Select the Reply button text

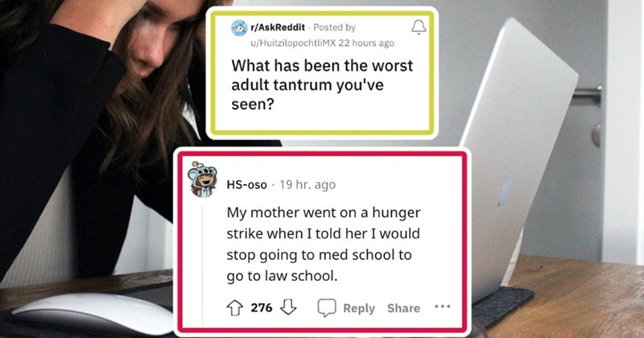coord(359,308)
